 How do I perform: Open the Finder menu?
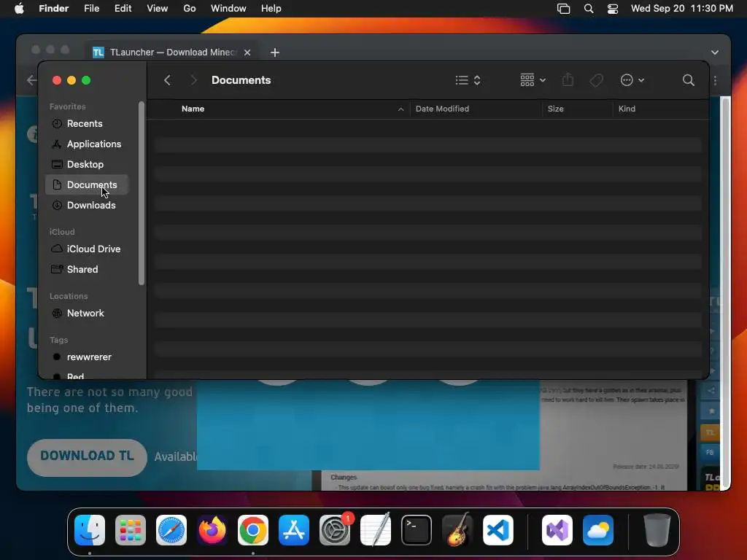53,9
